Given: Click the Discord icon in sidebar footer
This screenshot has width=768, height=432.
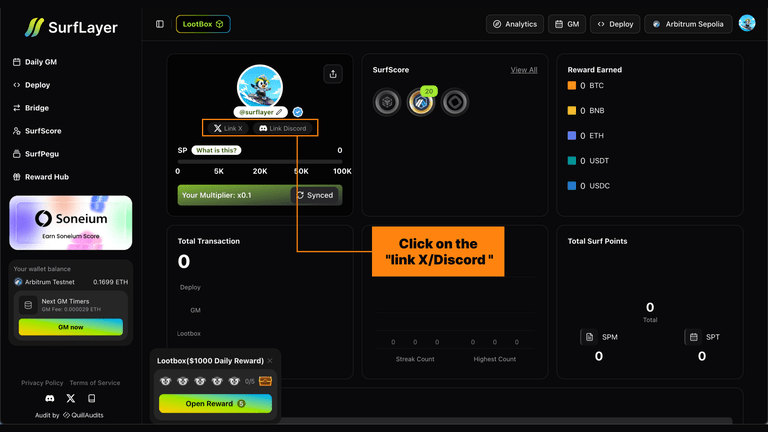Looking at the screenshot, I should click(49, 398).
